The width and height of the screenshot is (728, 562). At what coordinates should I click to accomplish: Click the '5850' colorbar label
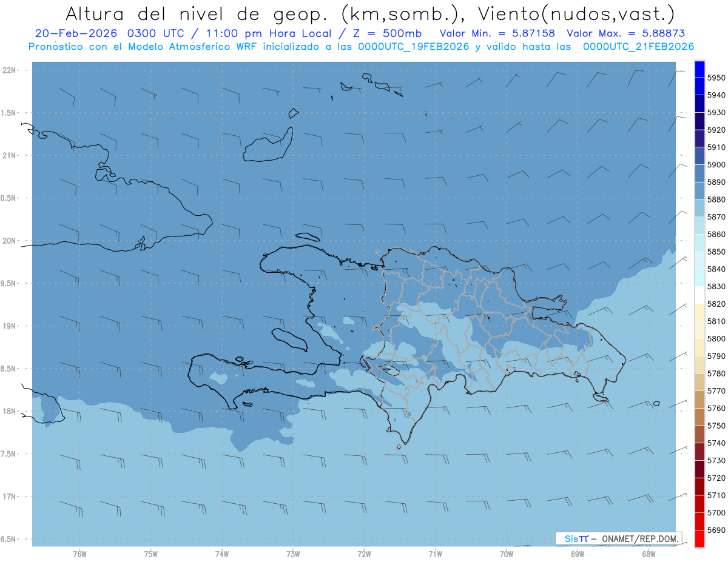coord(716,252)
